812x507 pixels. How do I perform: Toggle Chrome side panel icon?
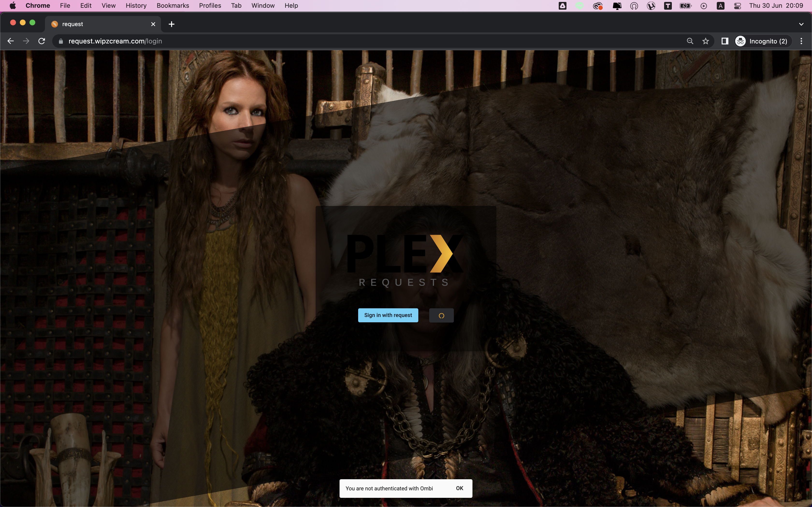pos(725,41)
